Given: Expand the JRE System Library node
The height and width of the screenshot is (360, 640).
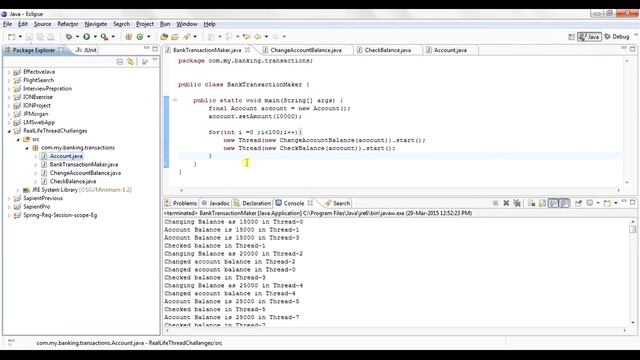Looking at the screenshot, I should pyautogui.click(x=18, y=190).
